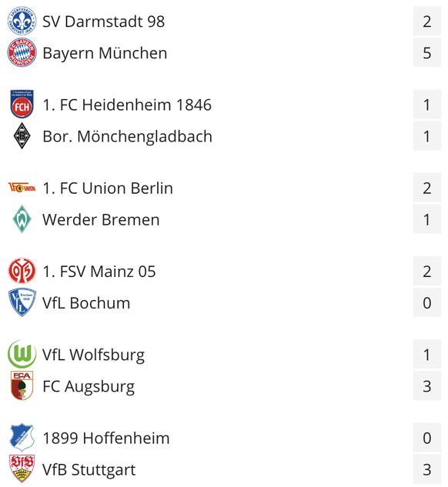Click Bayern München's score of 5
This screenshot has width=448, height=487.
tap(427, 52)
